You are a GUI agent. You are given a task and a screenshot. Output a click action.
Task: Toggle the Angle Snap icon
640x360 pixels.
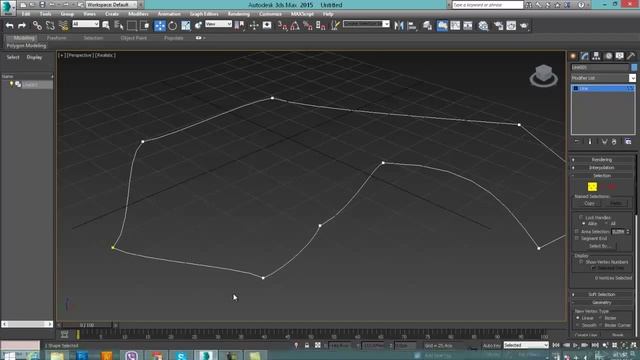(295, 26)
